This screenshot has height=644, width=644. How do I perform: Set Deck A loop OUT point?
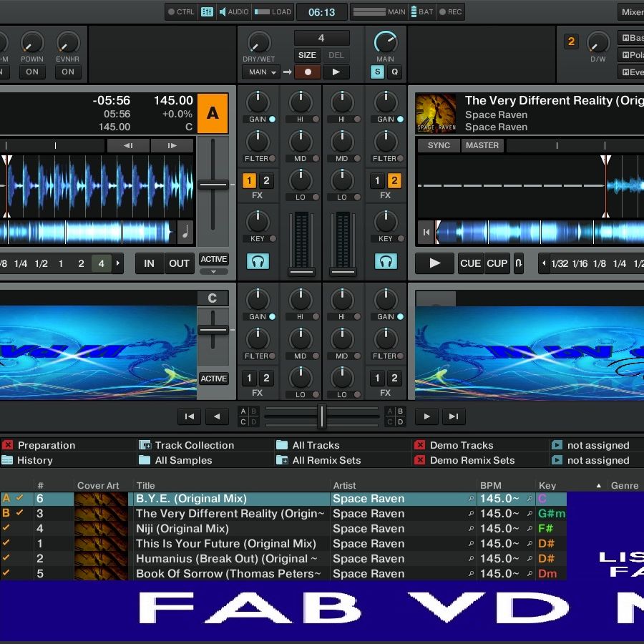[179, 263]
